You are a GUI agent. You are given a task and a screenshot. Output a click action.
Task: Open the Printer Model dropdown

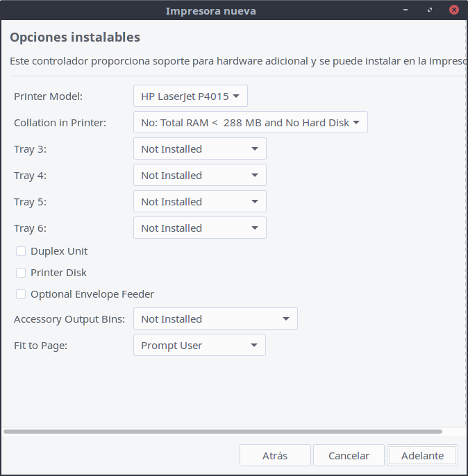click(x=190, y=96)
